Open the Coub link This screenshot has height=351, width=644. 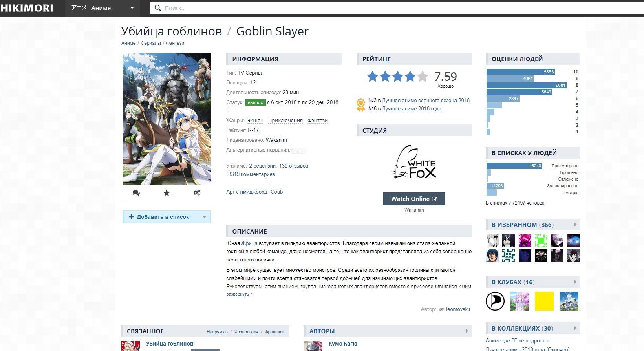(277, 192)
